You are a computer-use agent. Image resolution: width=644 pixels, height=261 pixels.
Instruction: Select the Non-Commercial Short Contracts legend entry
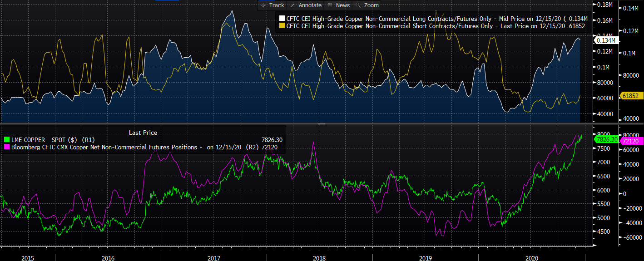[x=432, y=26]
